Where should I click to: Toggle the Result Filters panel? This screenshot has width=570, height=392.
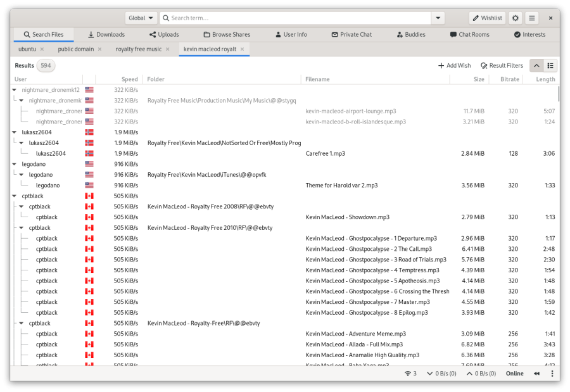502,65
